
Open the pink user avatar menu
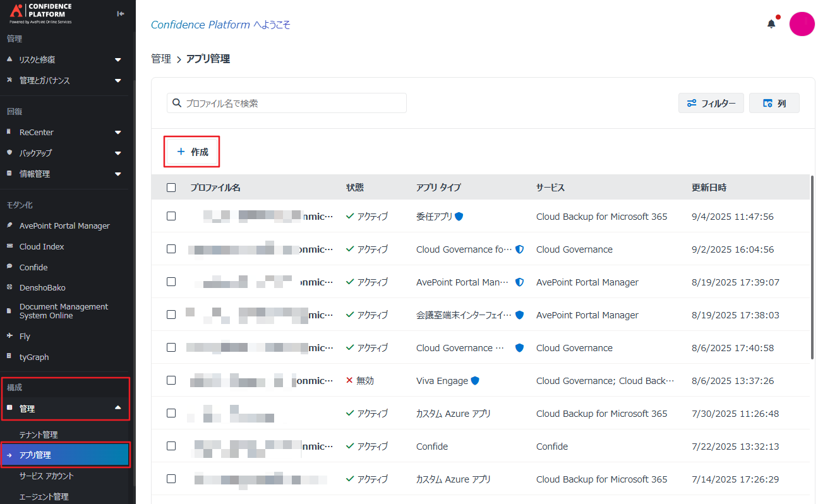point(802,24)
